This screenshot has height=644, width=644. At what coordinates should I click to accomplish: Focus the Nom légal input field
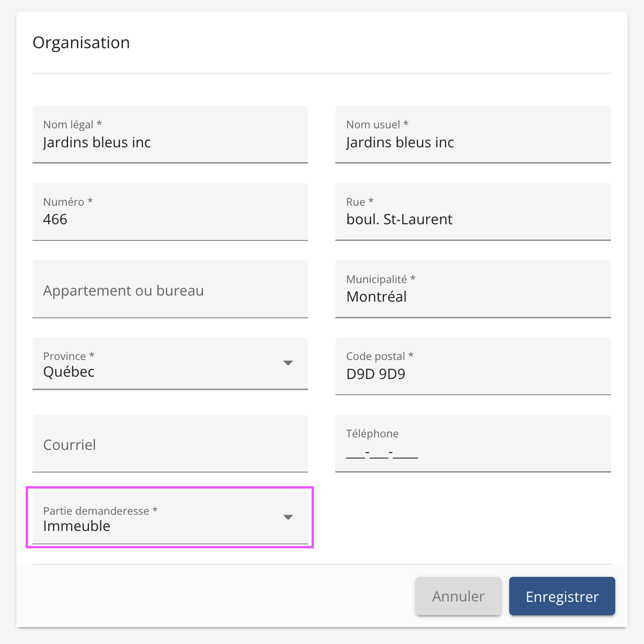pos(170,142)
